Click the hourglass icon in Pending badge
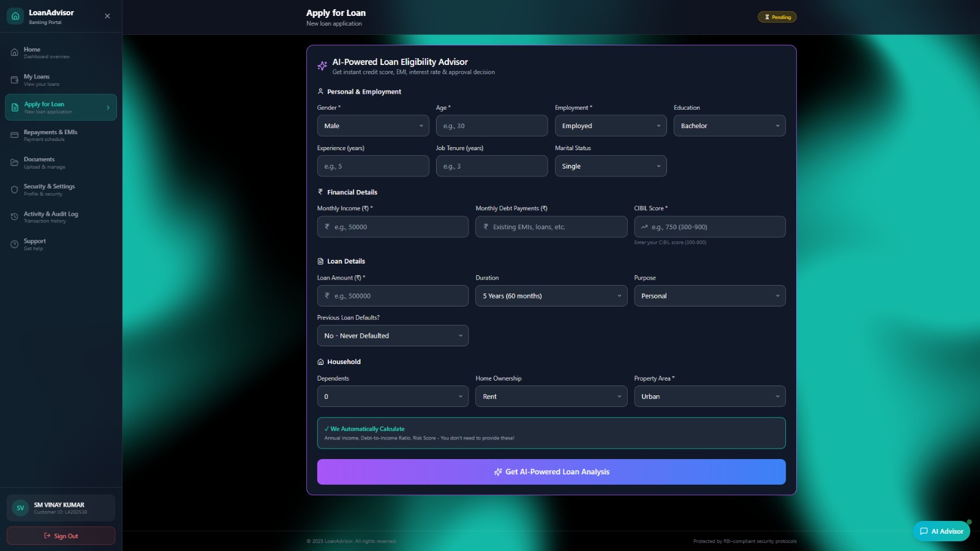This screenshot has height=551, width=980. click(767, 17)
